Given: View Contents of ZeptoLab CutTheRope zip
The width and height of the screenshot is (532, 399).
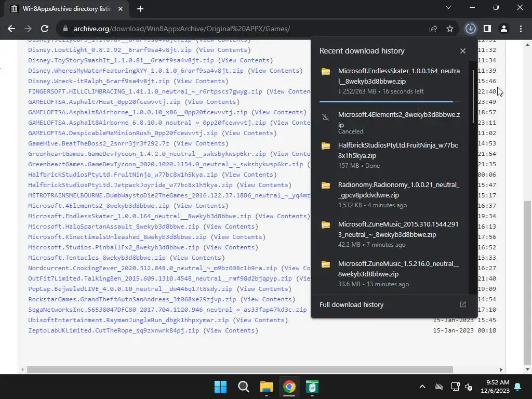Looking at the screenshot, I should click(x=231, y=330).
